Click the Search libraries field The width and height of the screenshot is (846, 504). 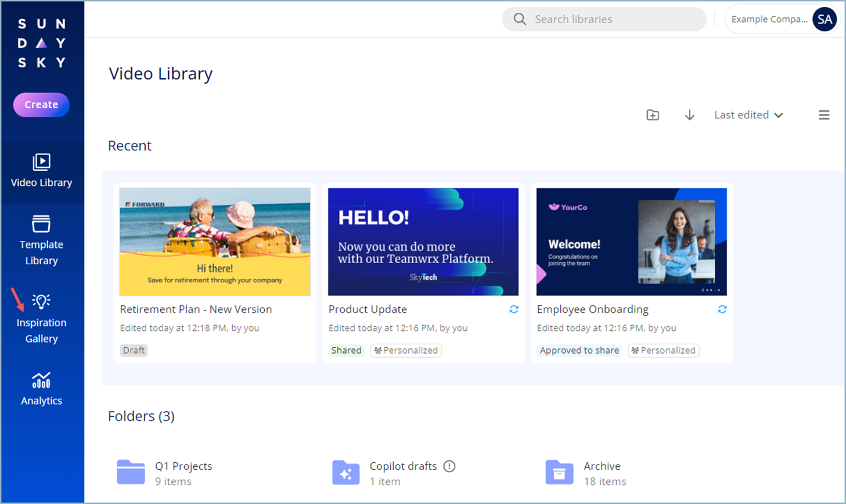604,19
